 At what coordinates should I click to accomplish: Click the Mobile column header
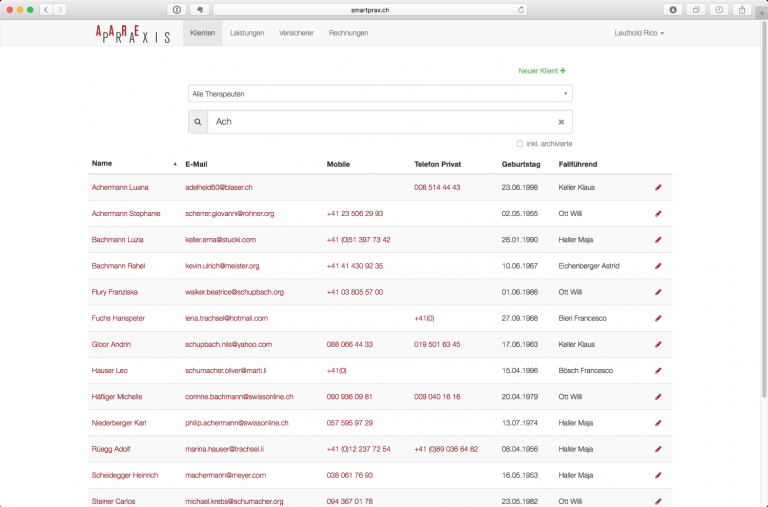[x=338, y=164]
